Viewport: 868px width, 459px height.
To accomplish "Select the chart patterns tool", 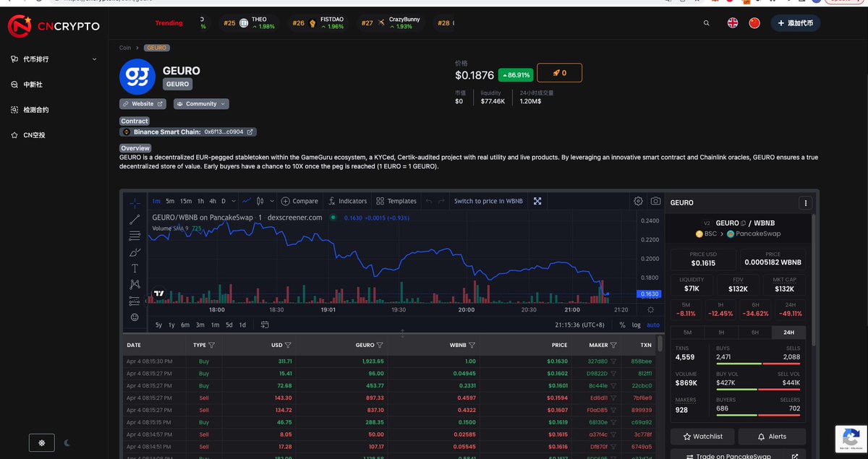I will point(135,284).
